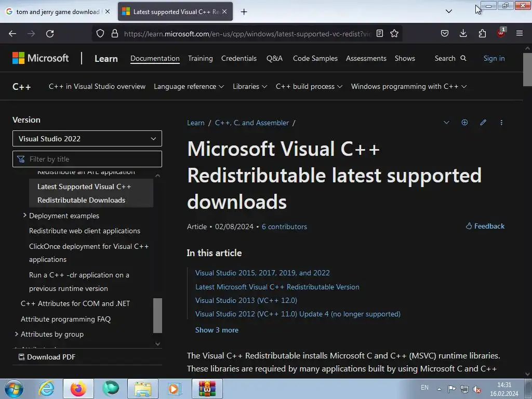
Task: Open Redistribute web client applications
Action: click(85, 231)
